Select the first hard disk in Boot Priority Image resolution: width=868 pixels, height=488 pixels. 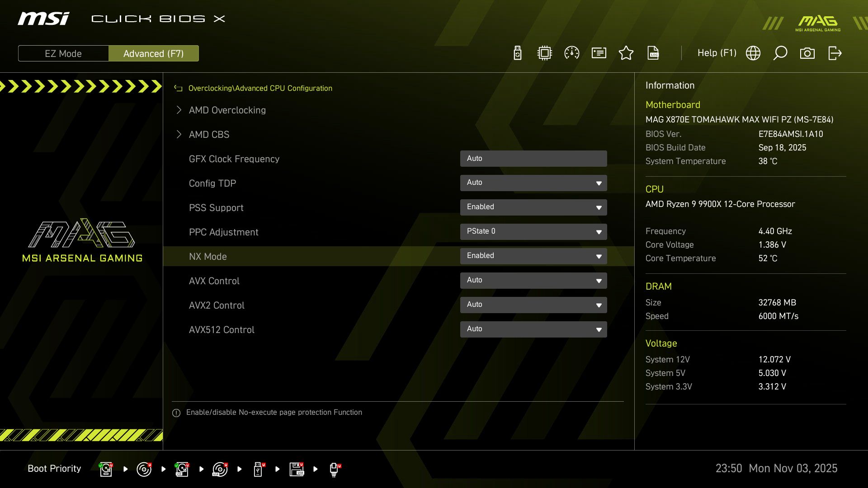click(105, 469)
